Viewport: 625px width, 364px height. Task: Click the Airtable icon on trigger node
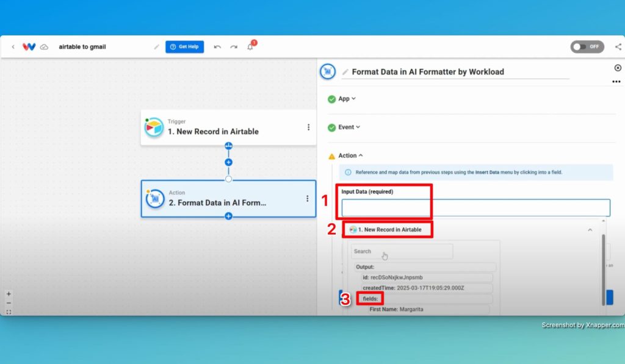pyautogui.click(x=154, y=127)
